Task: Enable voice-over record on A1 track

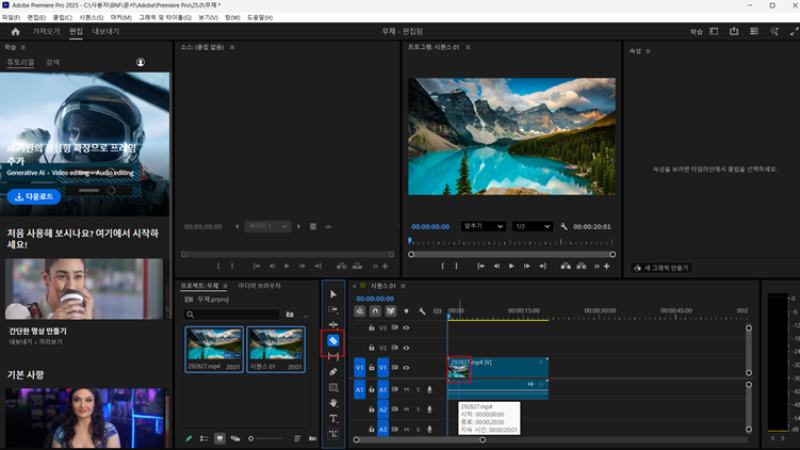Action: [x=430, y=389]
